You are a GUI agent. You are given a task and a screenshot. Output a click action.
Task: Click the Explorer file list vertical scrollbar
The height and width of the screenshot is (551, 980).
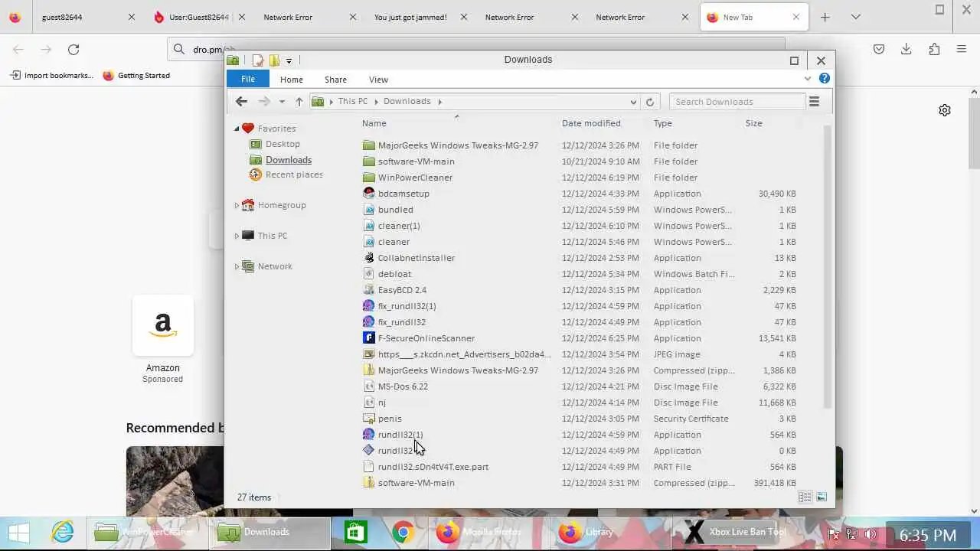point(826,268)
